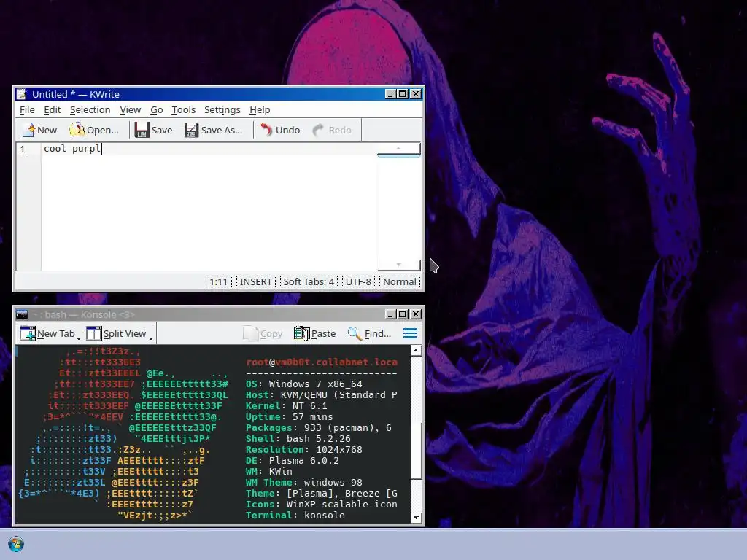This screenshot has height=560, width=747.
Task: Open the Edit menu in KWrite
Action: click(x=52, y=109)
